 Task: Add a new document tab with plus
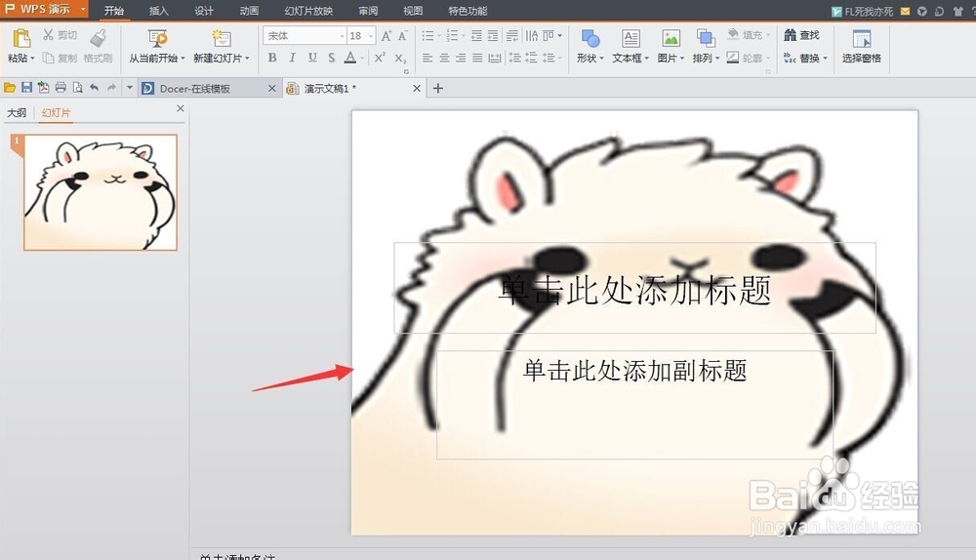pos(438,89)
